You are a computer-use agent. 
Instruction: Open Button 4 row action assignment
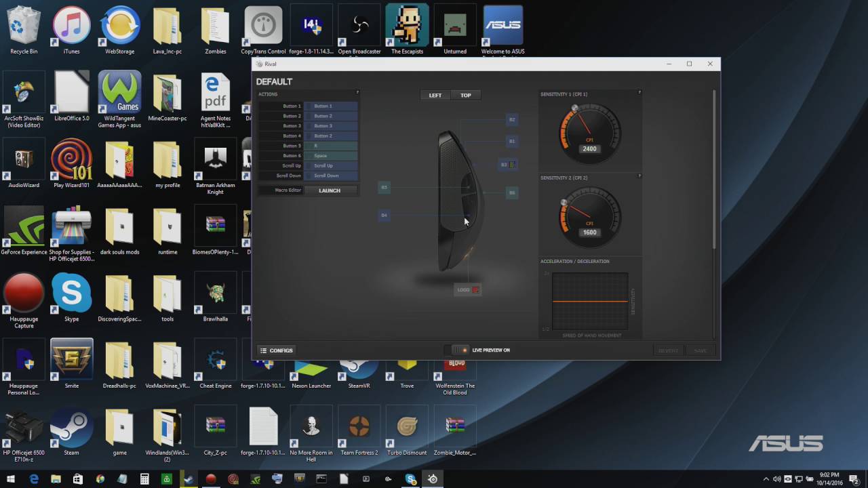331,136
